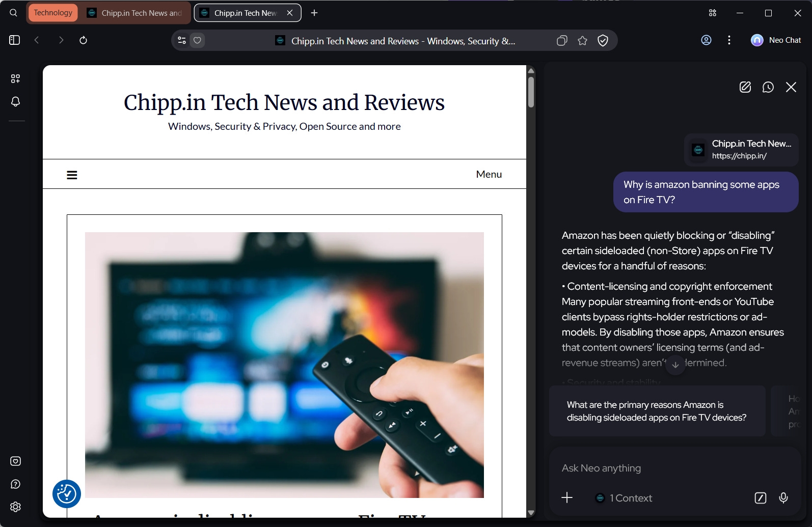Jump to latest message with down arrow
This screenshot has width=812, height=527.
675,365
